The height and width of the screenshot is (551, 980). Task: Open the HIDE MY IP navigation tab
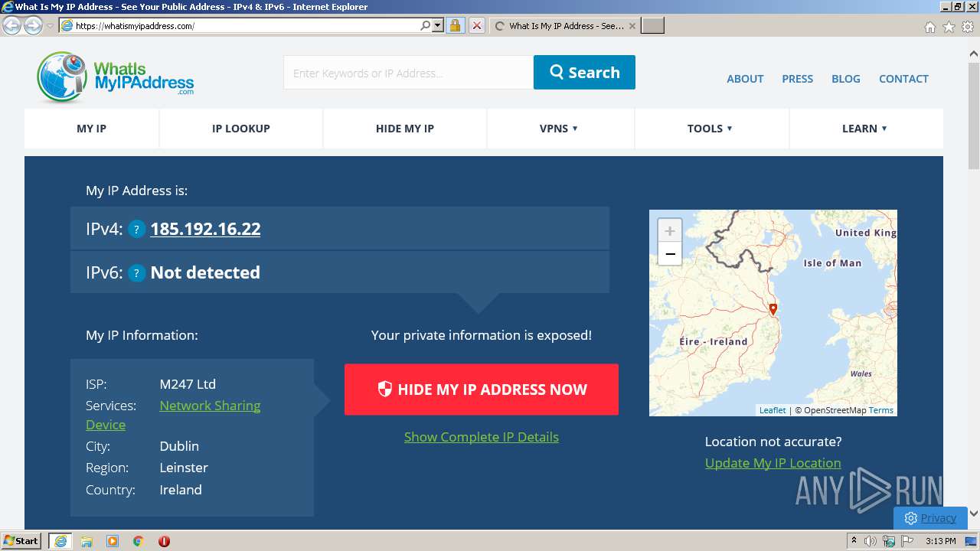tap(405, 129)
